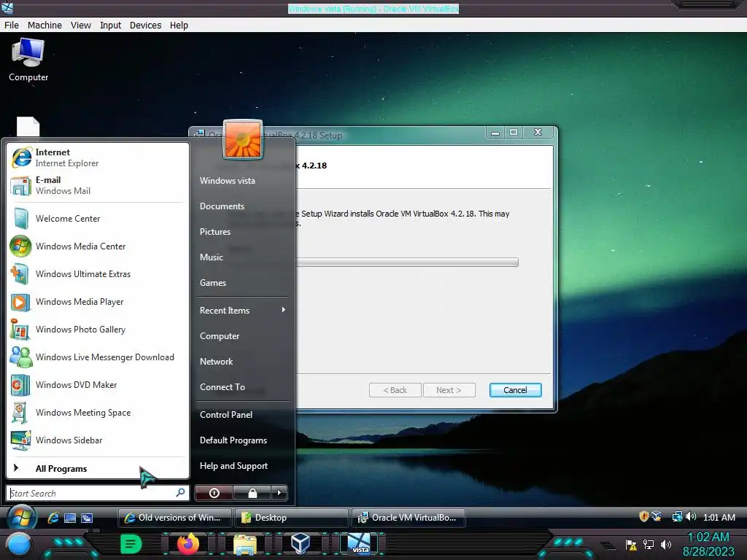Open Windows Ultimate Extras
This screenshot has width=747, height=560.
click(x=98, y=274)
